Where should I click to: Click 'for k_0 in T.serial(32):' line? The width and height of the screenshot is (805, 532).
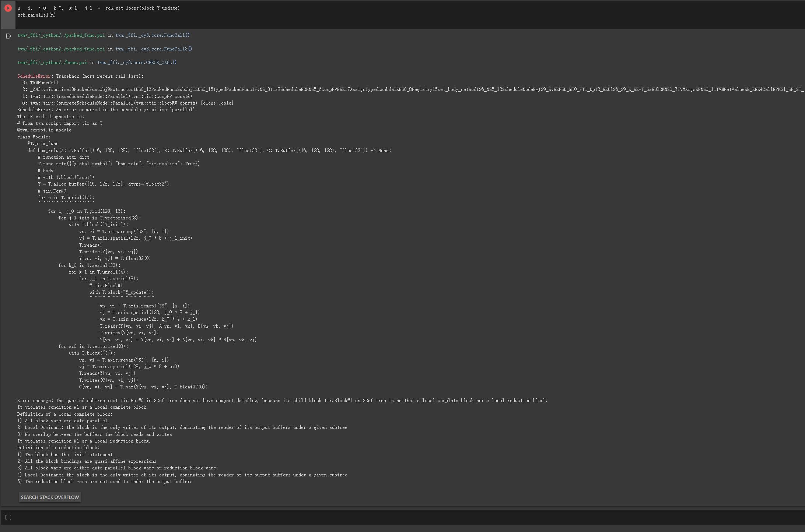click(89, 265)
